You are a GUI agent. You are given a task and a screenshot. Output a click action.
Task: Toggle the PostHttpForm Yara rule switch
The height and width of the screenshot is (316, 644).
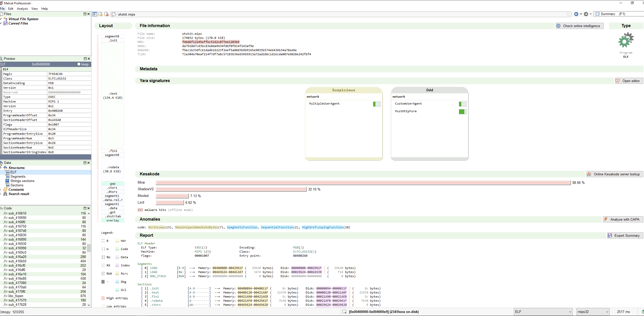463,111
